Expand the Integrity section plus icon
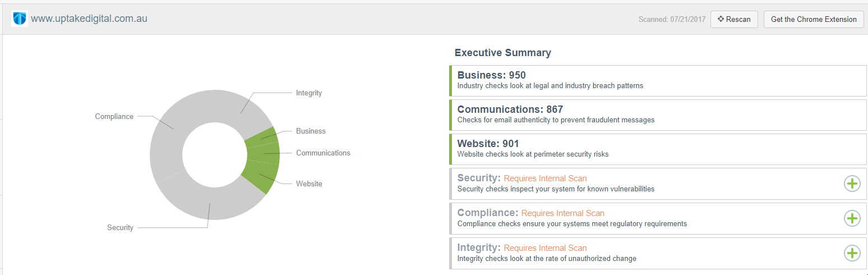 pyautogui.click(x=852, y=253)
